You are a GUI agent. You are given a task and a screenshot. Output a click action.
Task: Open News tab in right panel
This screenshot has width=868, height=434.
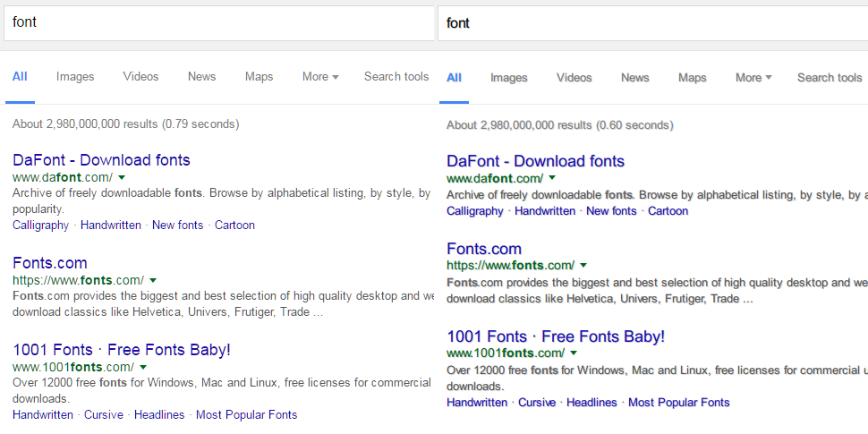coord(635,78)
